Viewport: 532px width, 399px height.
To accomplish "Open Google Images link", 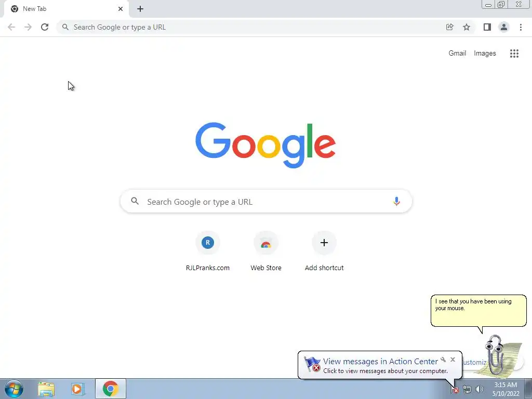I will (485, 54).
